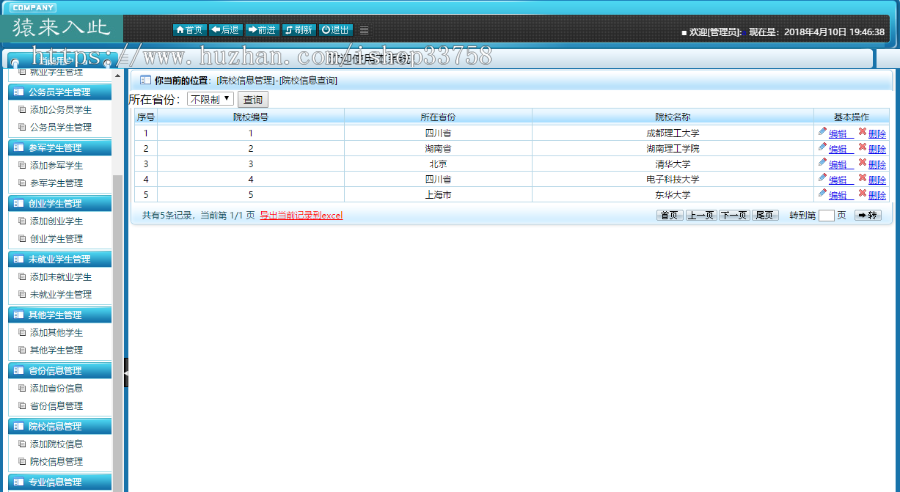Collapse the 其他学生管理 sidebar section
The image size is (900, 492).
60,315
